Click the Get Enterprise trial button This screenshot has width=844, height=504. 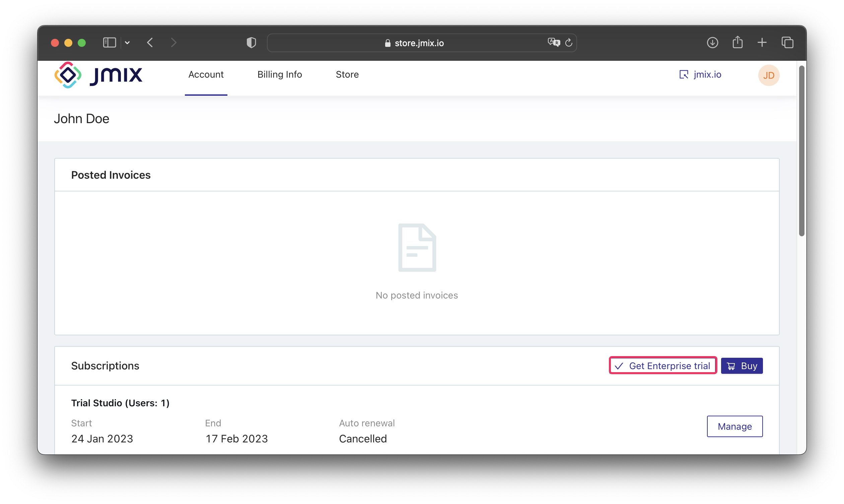pos(663,365)
